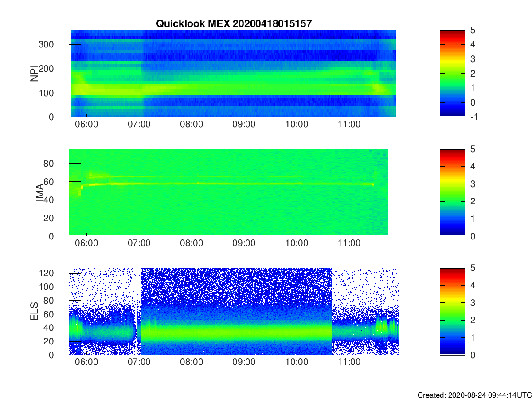
Task: Select the Created 2020-08-24 09:44:14UTC timestamp
Action: tap(474, 395)
